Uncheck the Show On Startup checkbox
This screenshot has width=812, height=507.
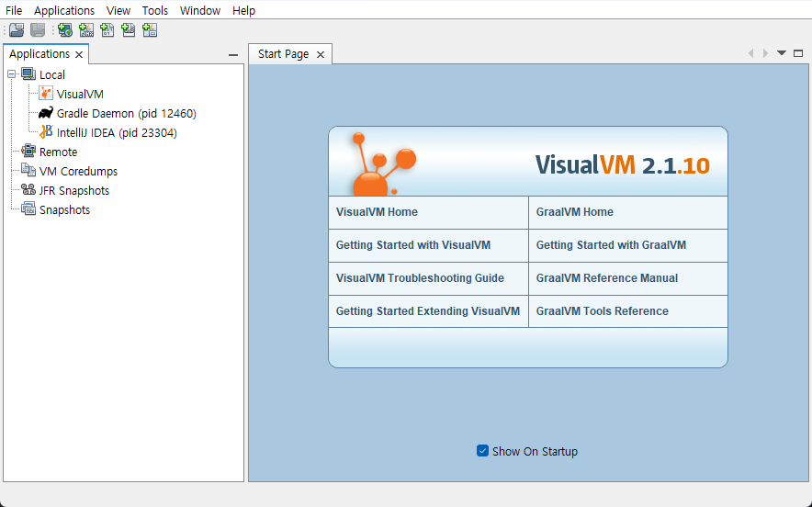(483, 451)
